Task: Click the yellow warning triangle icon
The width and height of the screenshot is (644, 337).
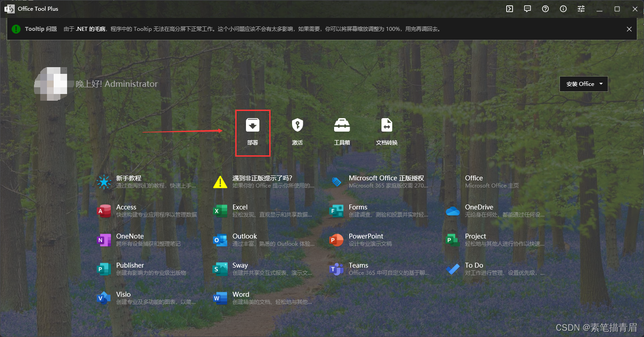Action: tap(220, 182)
